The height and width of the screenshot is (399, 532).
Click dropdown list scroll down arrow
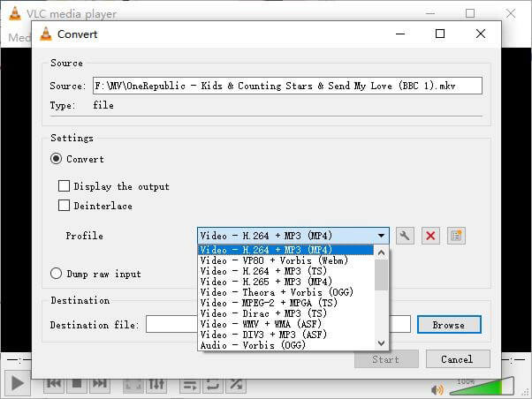tap(381, 343)
